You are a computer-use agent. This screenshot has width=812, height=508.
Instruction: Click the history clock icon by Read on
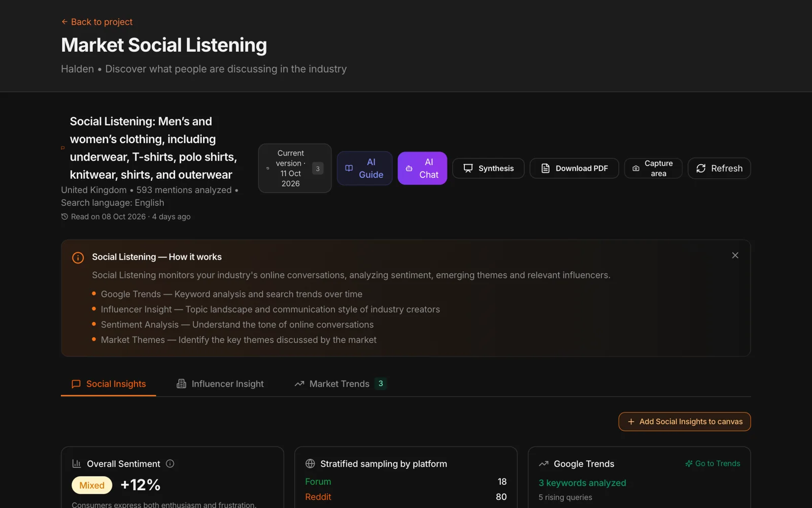(64, 216)
